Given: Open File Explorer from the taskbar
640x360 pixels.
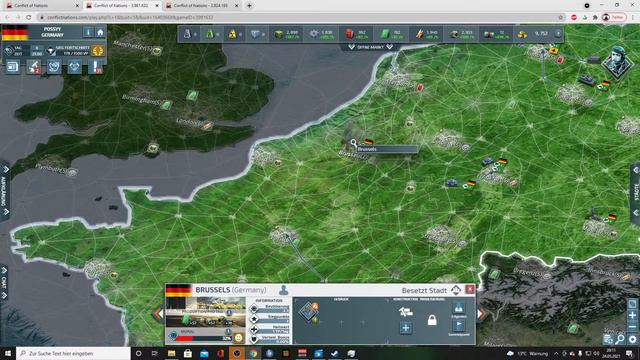Looking at the screenshot, I should tap(171, 353).
